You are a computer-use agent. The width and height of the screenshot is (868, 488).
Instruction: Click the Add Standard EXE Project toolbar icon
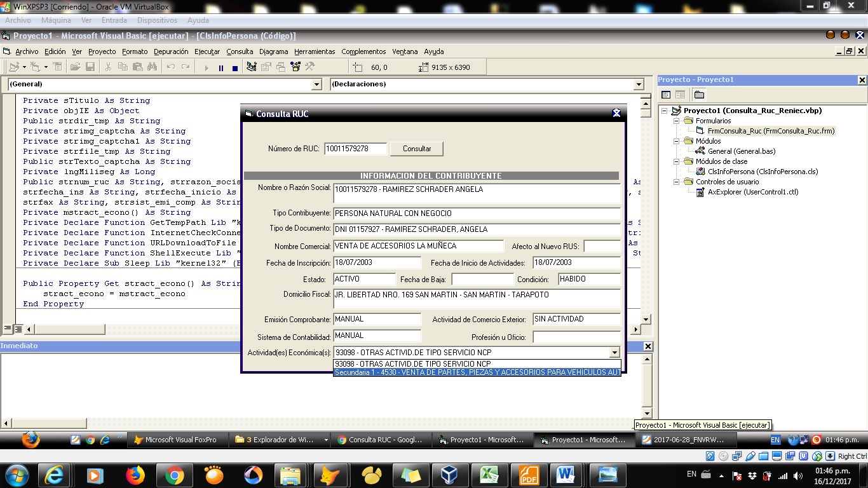(13, 67)
